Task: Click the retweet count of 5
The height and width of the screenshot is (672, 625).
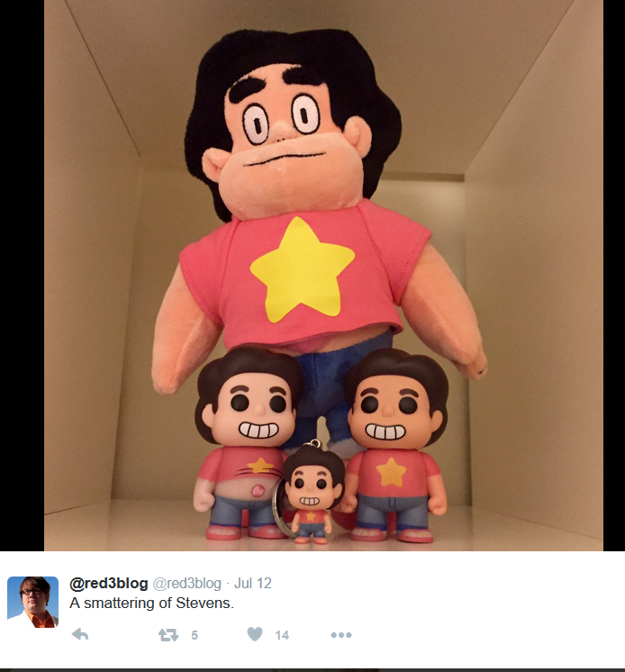Action: click(195, 635)
